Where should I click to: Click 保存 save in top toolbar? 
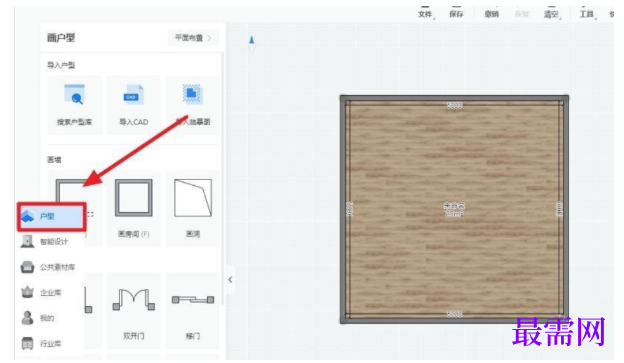(456, 13)
